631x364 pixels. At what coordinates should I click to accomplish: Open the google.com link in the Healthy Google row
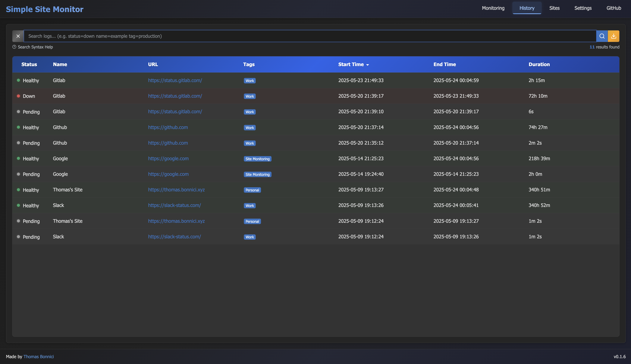click(x=168, y=159)
